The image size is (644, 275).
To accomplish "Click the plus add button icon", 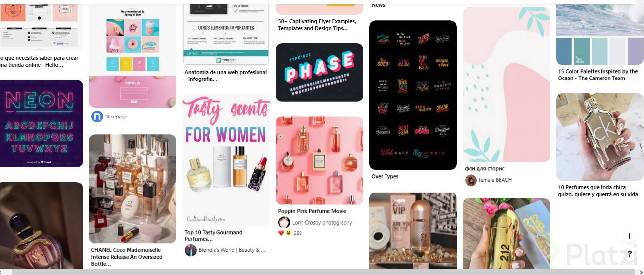I will pos(630,236).
